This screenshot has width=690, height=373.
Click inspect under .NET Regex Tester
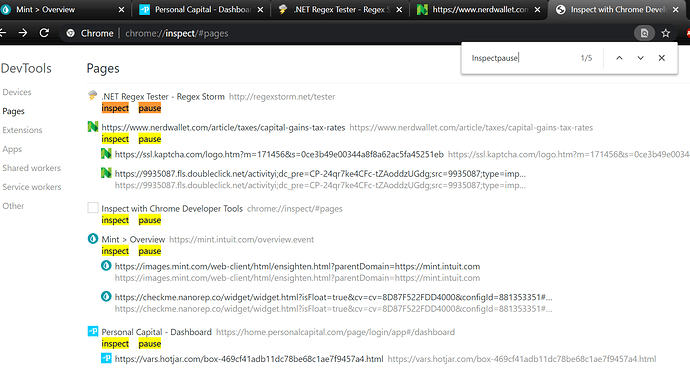[115, 108]
